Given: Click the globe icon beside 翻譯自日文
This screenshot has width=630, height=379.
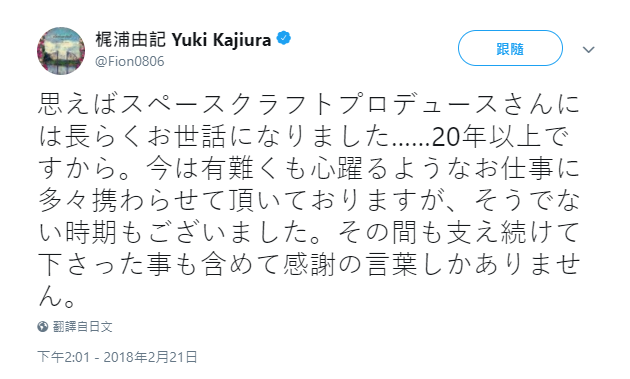Looking at the screenshot, I should coord(43,326).
